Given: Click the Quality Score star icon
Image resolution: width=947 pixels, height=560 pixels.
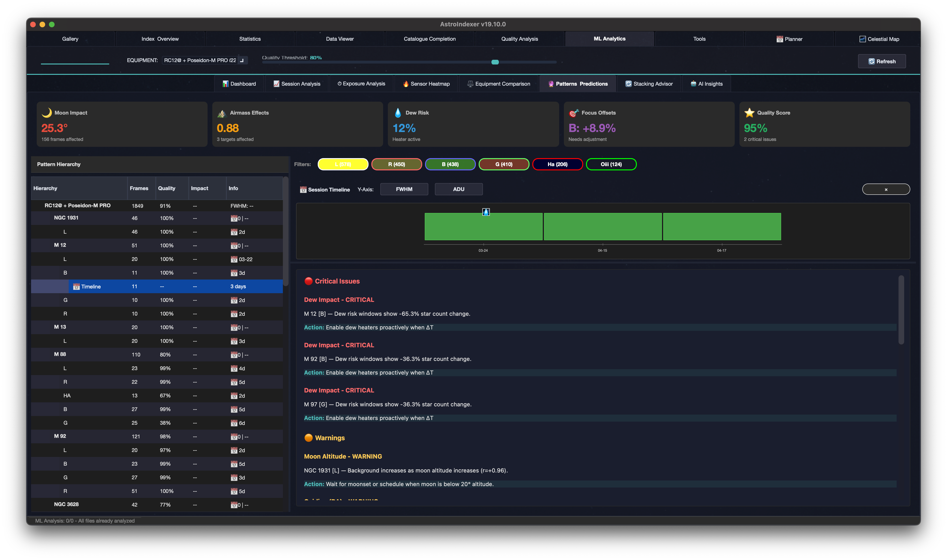Looking at the screenshot, I should [749, 112].
